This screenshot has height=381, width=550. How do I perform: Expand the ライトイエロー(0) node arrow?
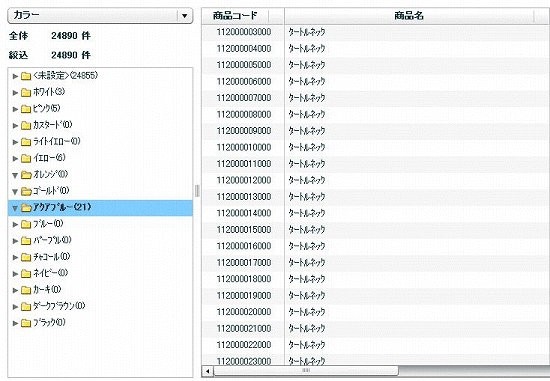click(15, 142)
